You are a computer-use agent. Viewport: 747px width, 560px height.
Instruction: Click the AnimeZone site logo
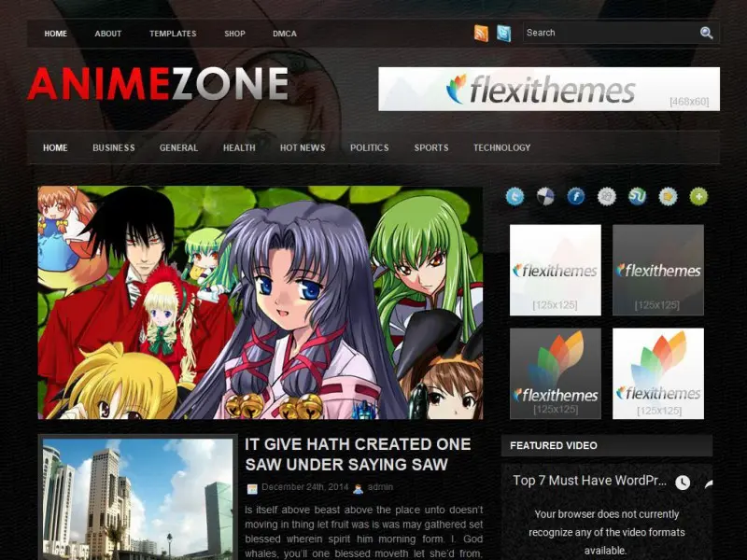point(158,84)
